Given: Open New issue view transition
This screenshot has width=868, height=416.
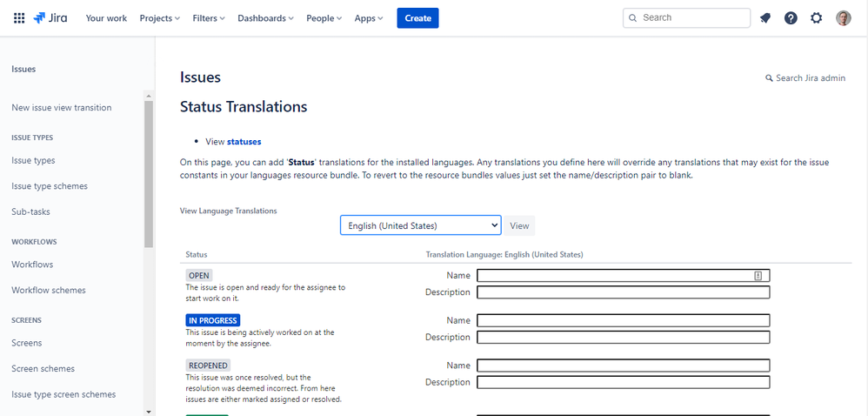Looking at the screenshot, I should [62, 107].
